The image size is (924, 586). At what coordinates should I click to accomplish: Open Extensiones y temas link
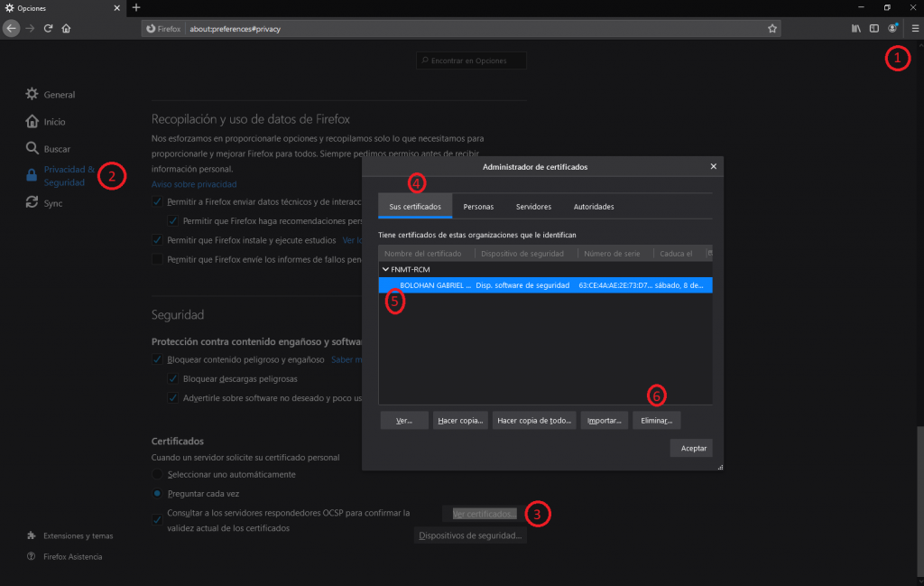(x=70, y=535)
